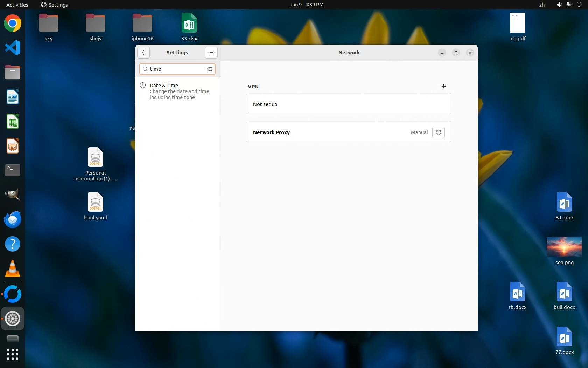The height and width of the screenshot is (368, 588).
Task: Click the search field containing "time"
Action: click(x=177, y=69)
